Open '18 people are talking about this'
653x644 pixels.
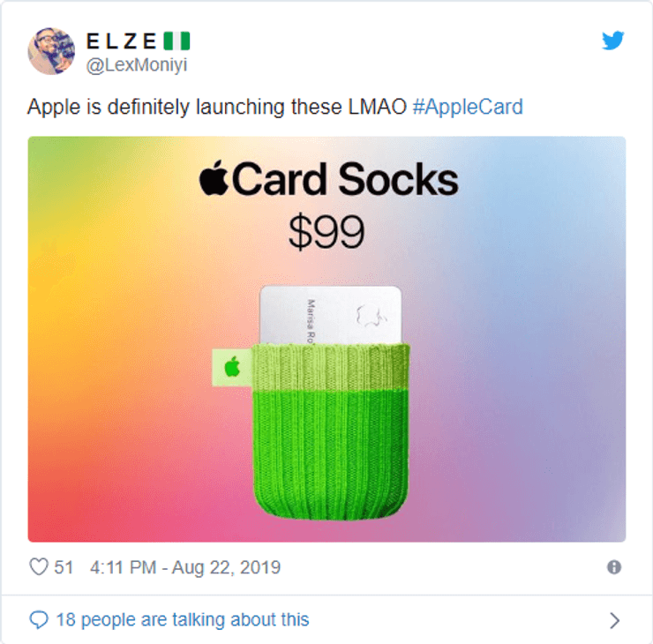pos(183,620)
